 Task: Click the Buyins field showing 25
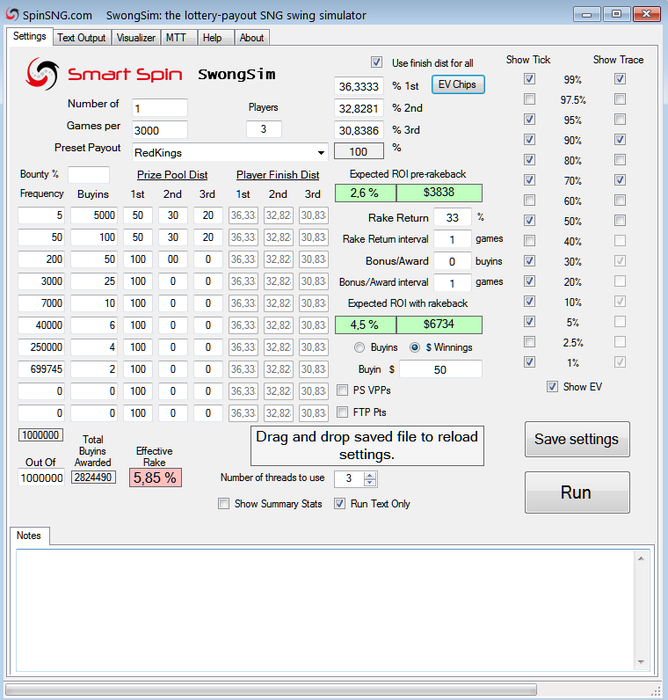tap(94, 281)
